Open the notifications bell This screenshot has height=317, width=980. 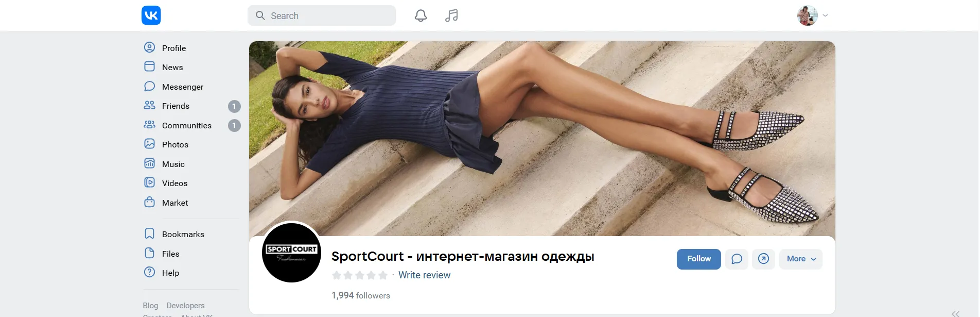[421, 15]
